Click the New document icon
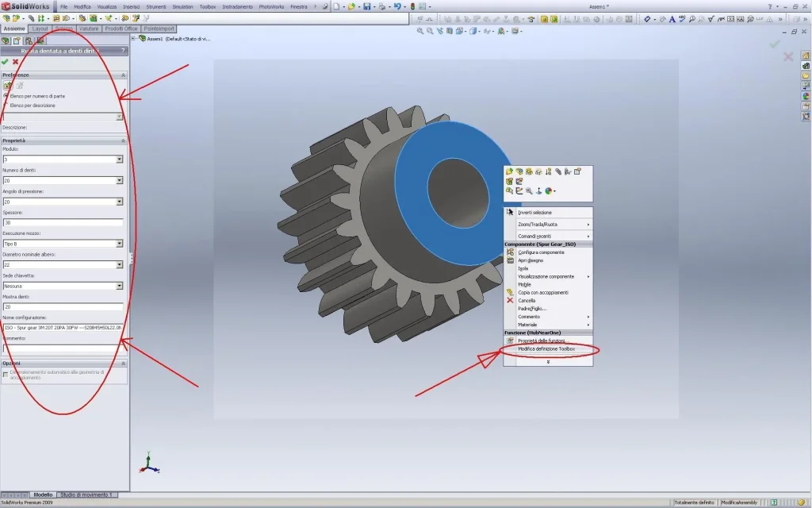The width and height of the screenshot is (812, 508). point(336,6)
